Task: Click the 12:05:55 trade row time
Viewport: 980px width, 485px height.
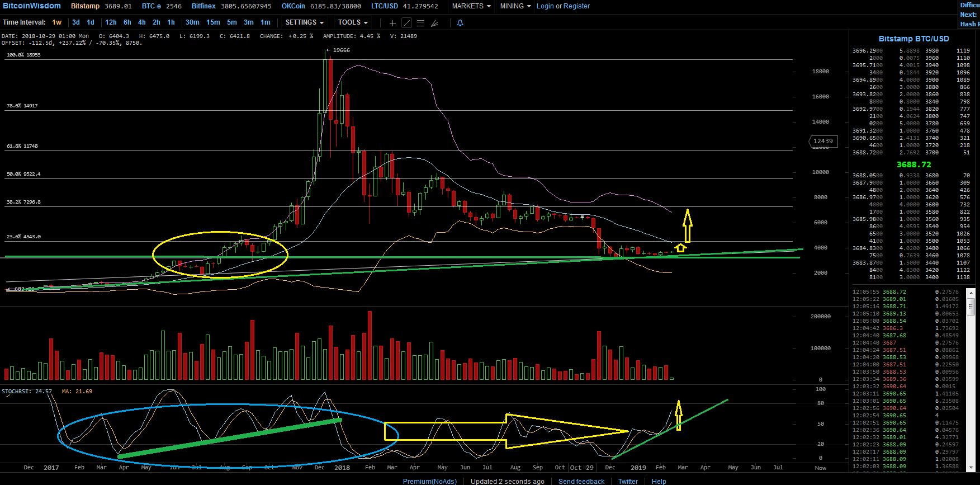Action: (x=865, y=292)
